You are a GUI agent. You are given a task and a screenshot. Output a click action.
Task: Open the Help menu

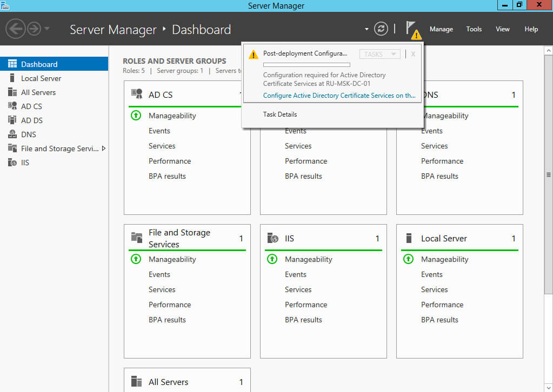[x=531, y=29]
